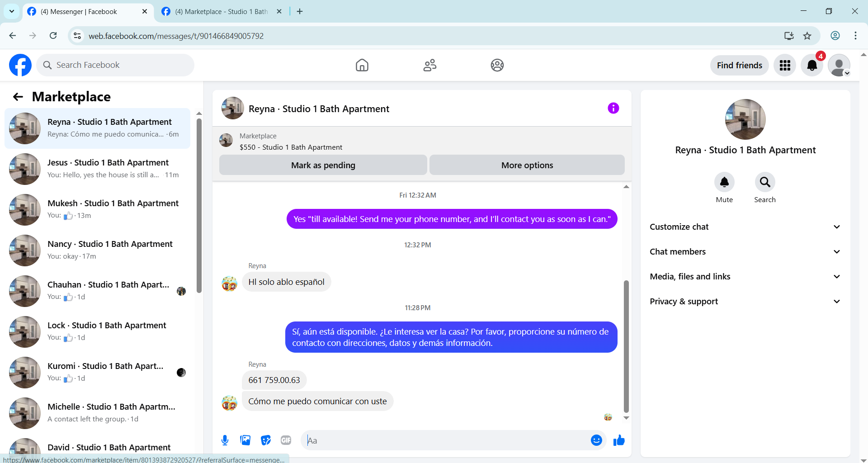868x463 pixels.
Task: Open the Friends icon in top navigation
Action: [x=429, y=65]
